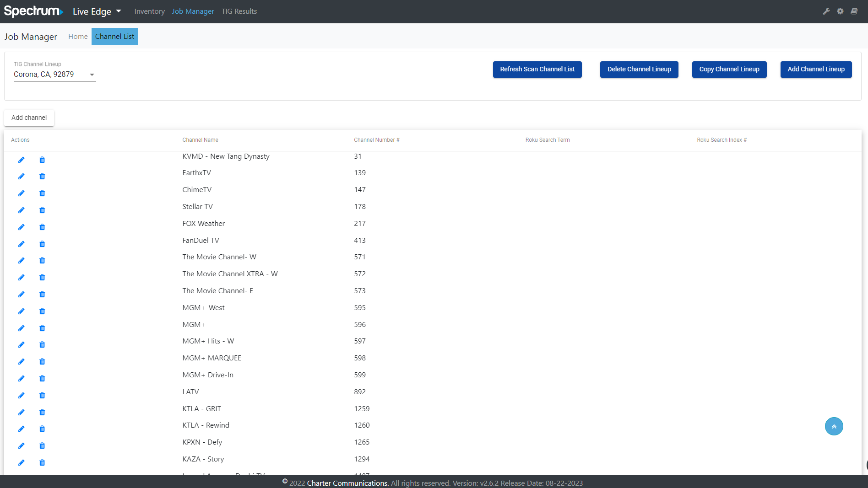Delete the KPXN - Defy channel
This screenshot has height=488, width=868.
[x=42, y=446]
